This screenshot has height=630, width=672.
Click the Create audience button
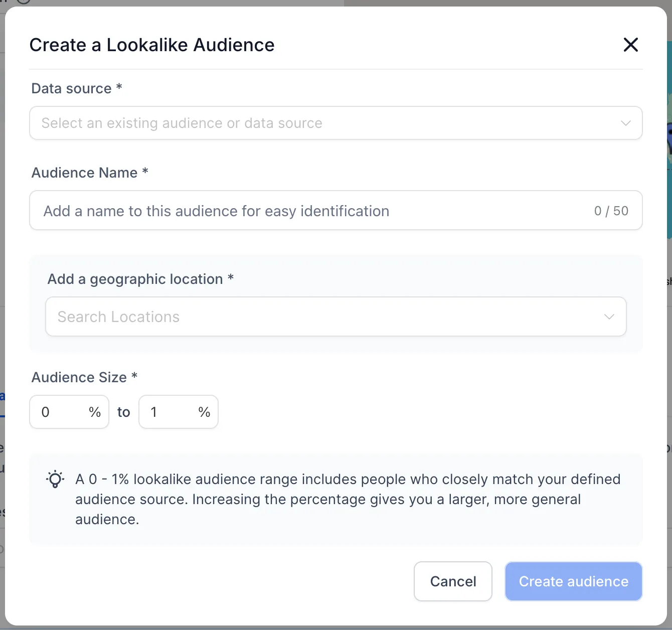pos(573,581)
